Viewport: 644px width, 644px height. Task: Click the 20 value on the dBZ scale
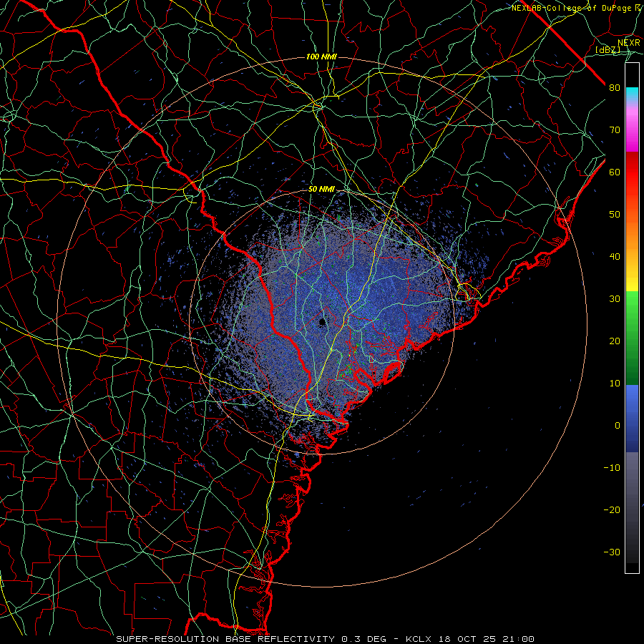pyautogui.click(x=615, y=341)
